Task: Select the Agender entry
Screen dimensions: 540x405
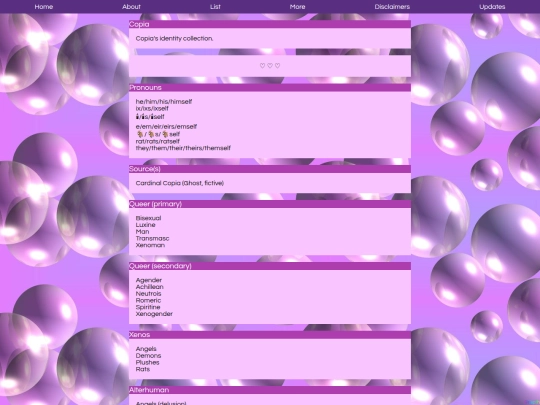Action: (149, 280)
